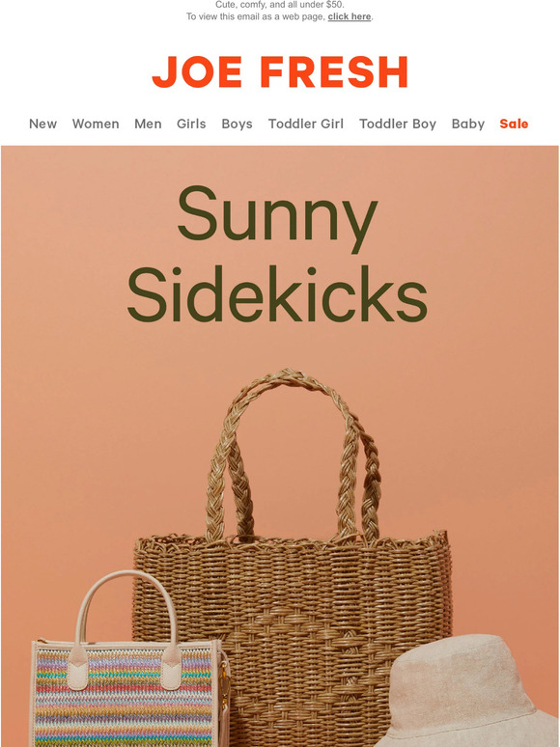
Task: Click the JOE FRESH logo
Action: tap(280, 72)
